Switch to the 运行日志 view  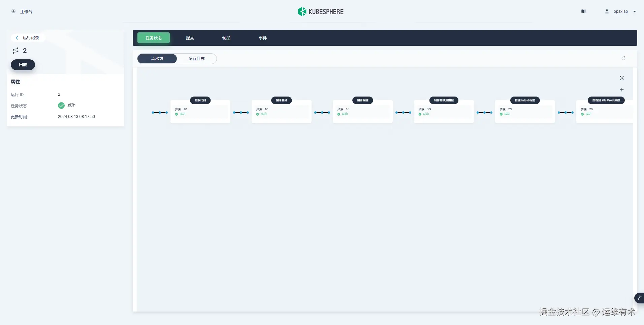196,58
